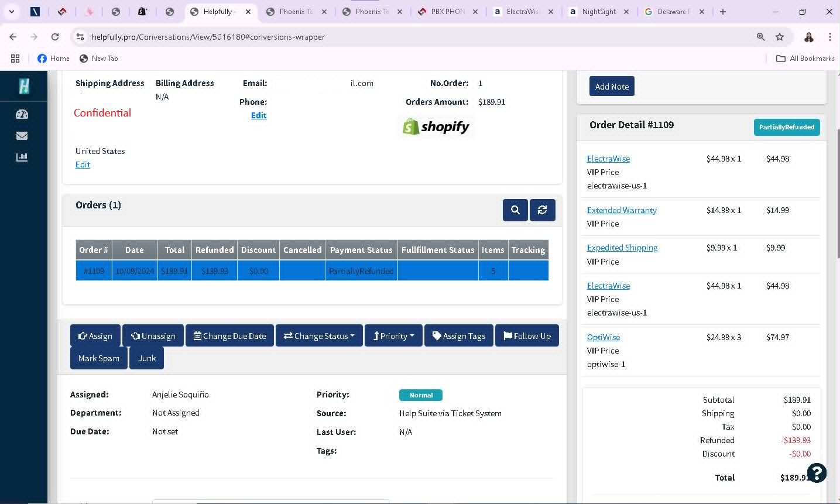Open the New Tab bookmark
Image resolution: width=840 pixels, height=504 pixels.
98,59
